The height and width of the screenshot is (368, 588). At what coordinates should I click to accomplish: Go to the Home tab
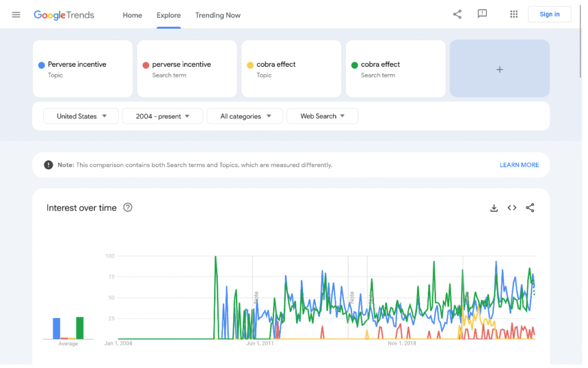click(132, 15)
